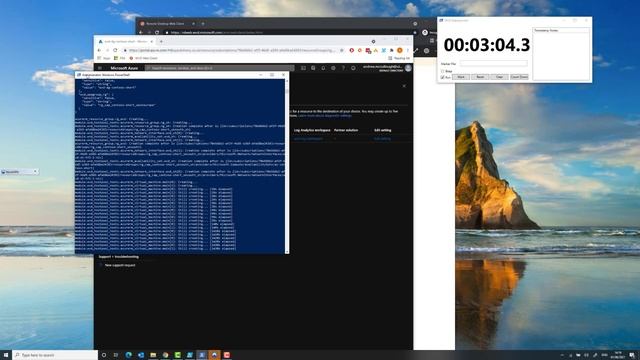Open the WVD Web Client bookmark
Image resolution: width=640 pixels, height=360 pixels.
(x=143, y=58)
